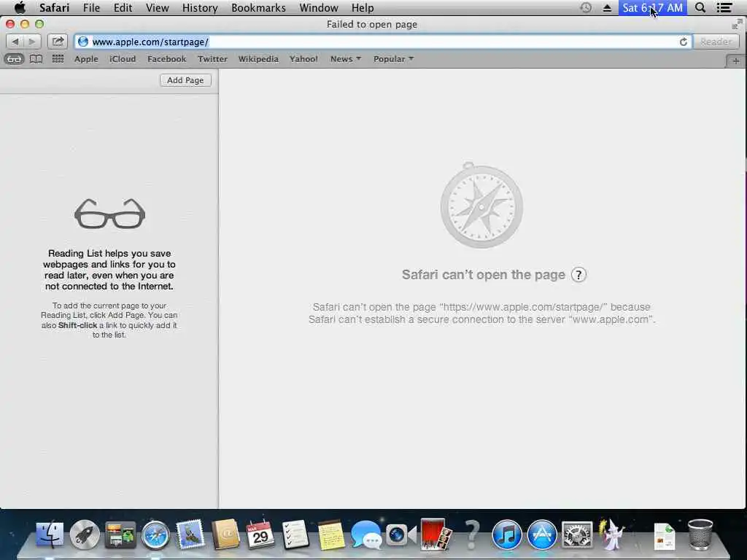
Task: Click Time Machine clock menu icon
Action: click(x=586, y=7)
